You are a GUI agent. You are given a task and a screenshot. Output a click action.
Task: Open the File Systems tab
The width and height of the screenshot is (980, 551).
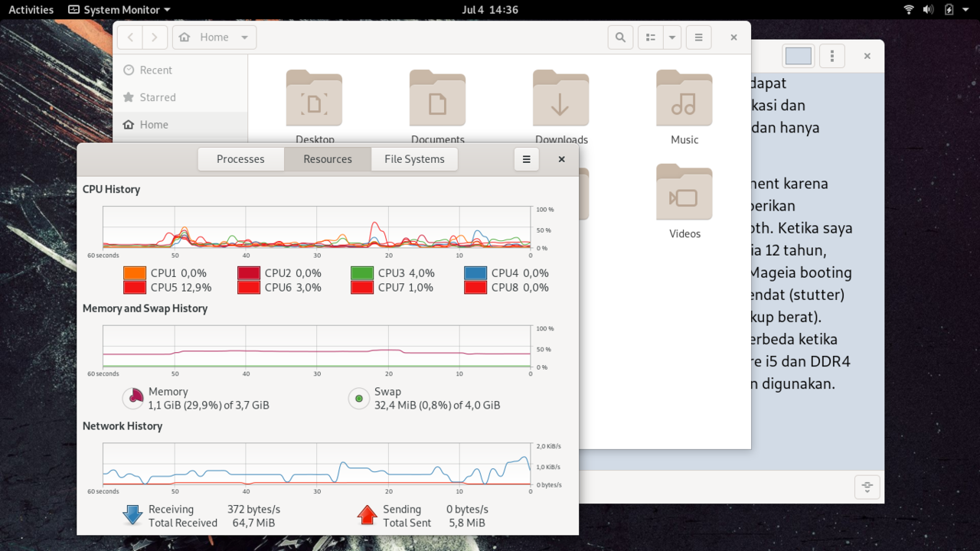coord(414,159)
